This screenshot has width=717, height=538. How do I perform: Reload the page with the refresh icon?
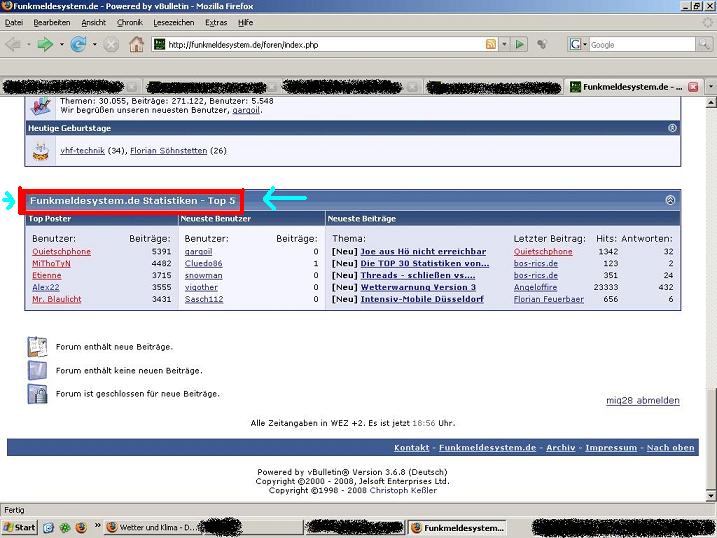(x=78, y=44)
